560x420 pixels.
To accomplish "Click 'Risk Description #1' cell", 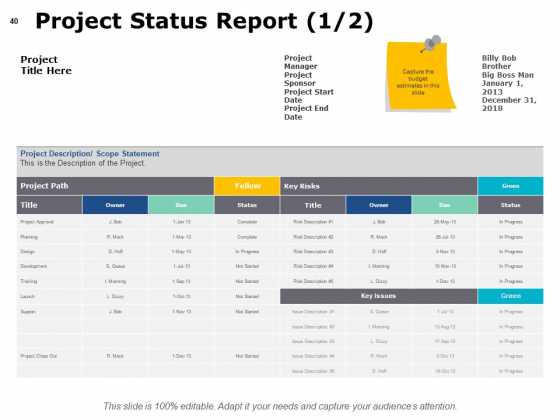I will point(313,222).
